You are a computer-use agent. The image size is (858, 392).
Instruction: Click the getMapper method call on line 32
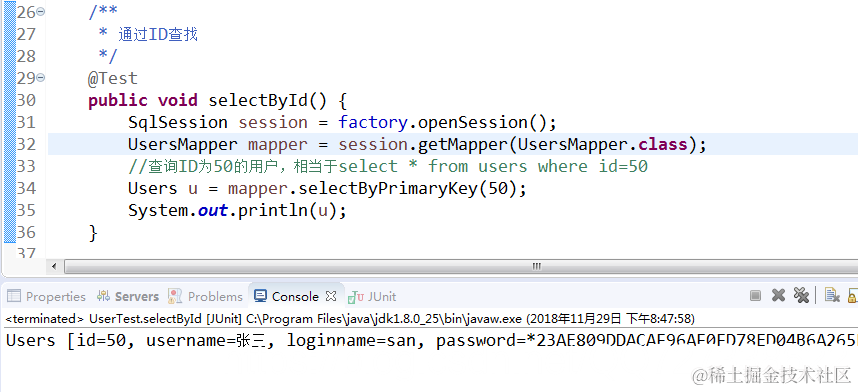[x=462, y=145]
